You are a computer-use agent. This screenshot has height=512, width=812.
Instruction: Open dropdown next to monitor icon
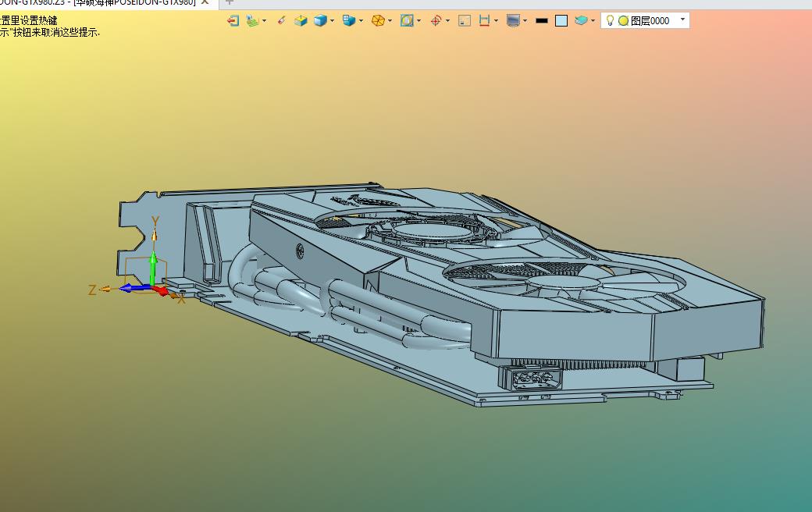[x=525, y=21]
